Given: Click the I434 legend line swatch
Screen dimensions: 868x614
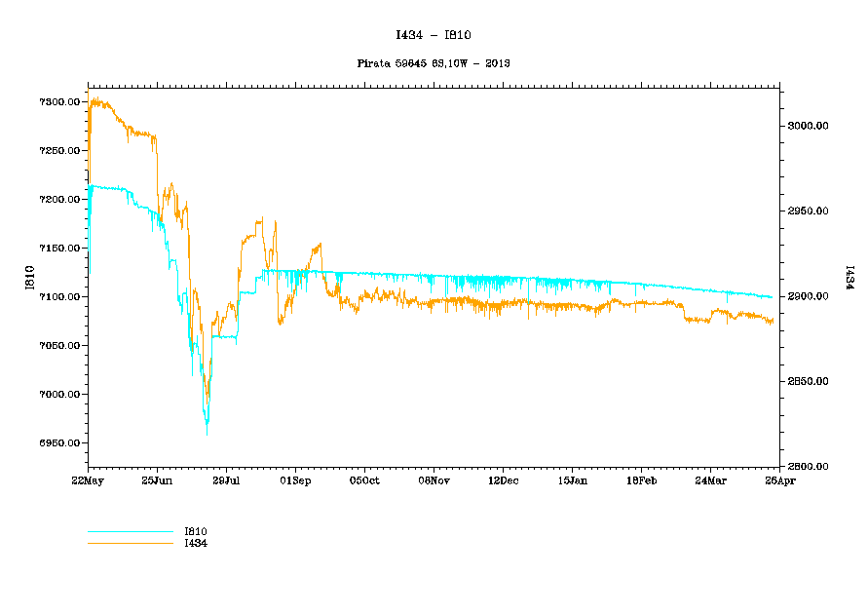Looking at the screenshot, I should 130,543.
